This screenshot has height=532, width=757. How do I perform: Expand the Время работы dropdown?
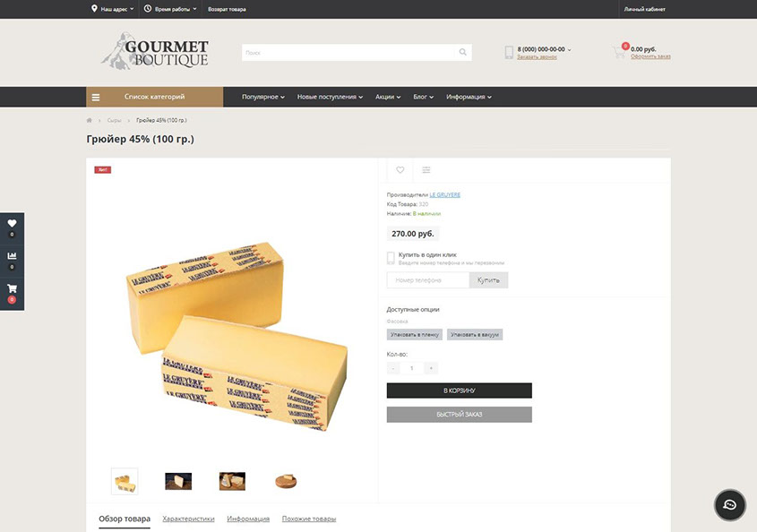point(170,9)
